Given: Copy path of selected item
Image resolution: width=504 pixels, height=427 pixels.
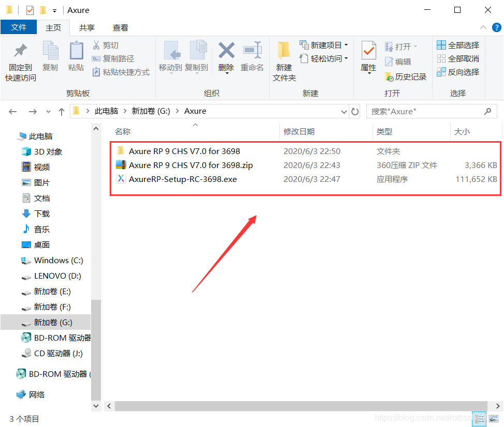Looking at the screenshot, I should (x=113, y=59).
